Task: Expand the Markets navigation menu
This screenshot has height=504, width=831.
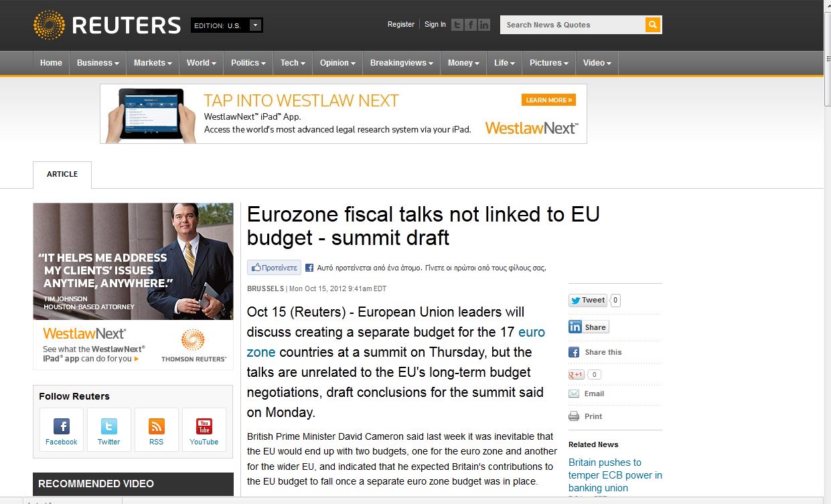Action: click(x=152, y=63)
